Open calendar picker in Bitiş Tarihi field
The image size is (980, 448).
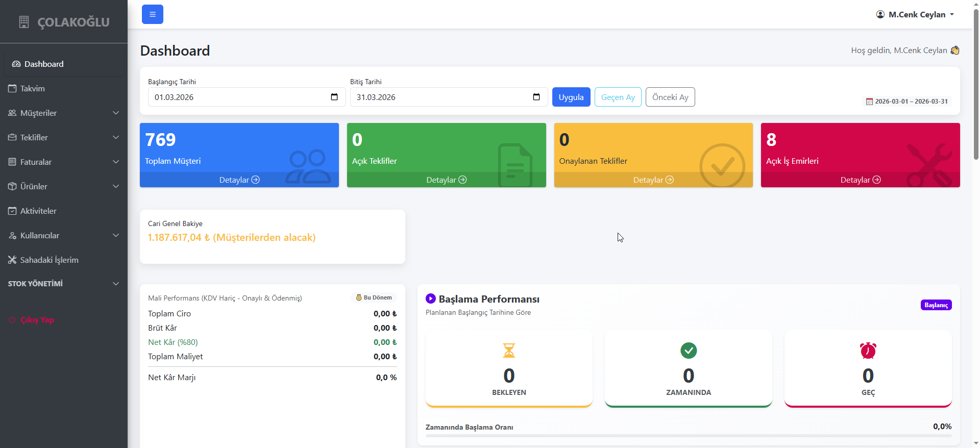[536, 97]
